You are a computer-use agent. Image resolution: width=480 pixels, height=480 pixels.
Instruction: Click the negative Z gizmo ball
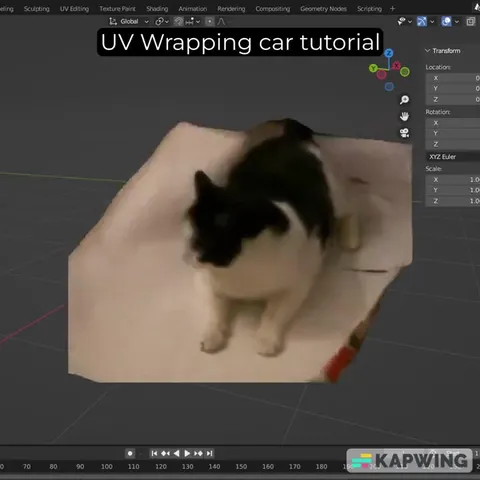click(x=389, y=87)
